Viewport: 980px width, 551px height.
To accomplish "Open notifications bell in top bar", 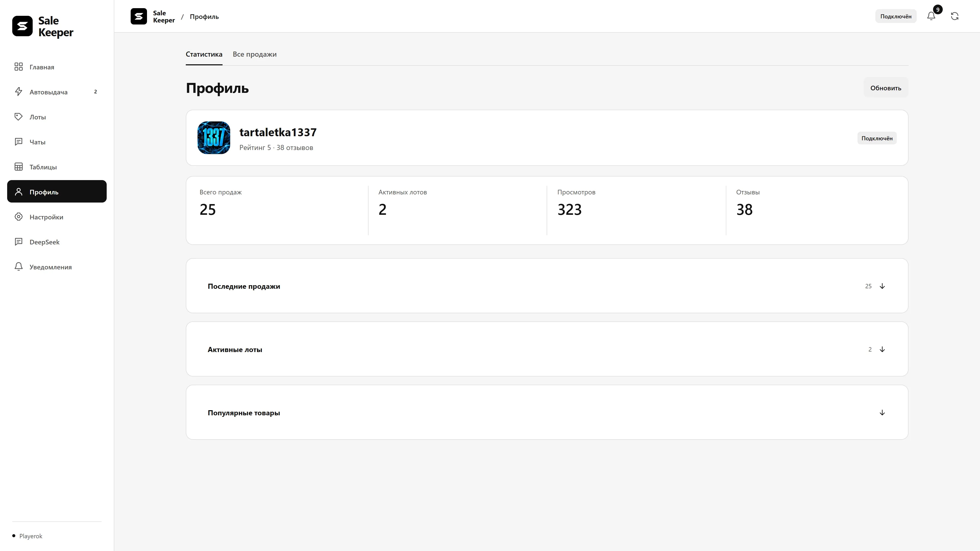I will coord(931,16).
